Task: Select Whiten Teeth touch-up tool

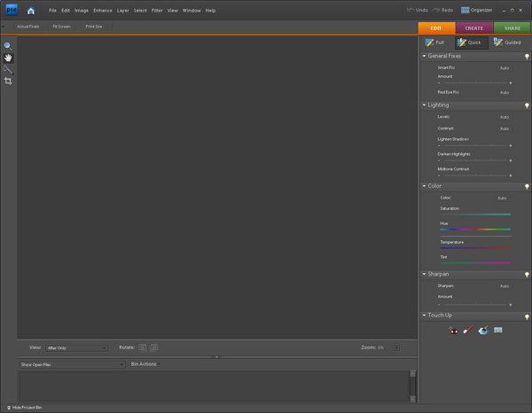Action: 468,330
